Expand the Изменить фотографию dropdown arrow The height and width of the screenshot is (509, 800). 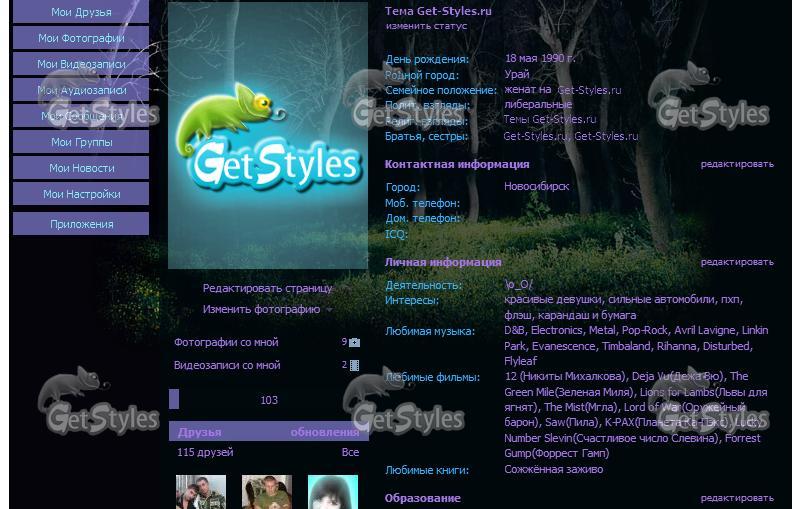click(330, 310)
